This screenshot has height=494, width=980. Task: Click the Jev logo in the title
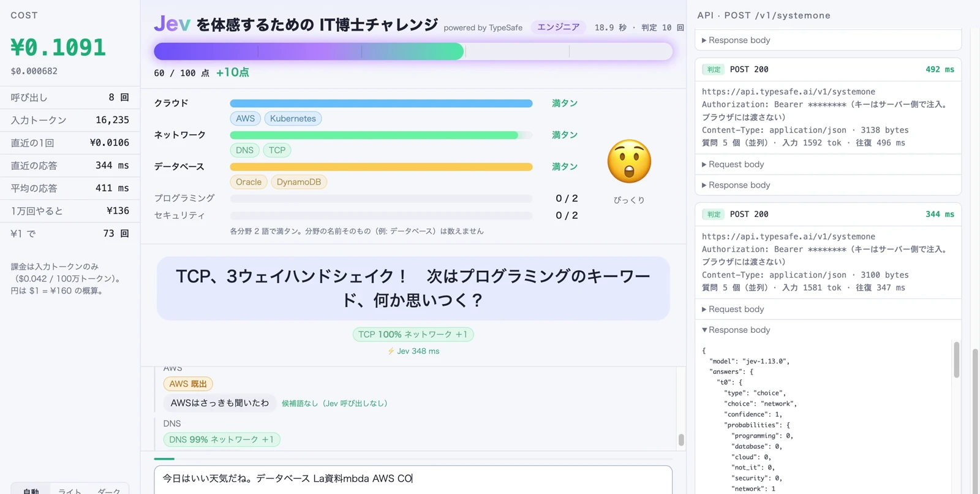pos(172,24)
